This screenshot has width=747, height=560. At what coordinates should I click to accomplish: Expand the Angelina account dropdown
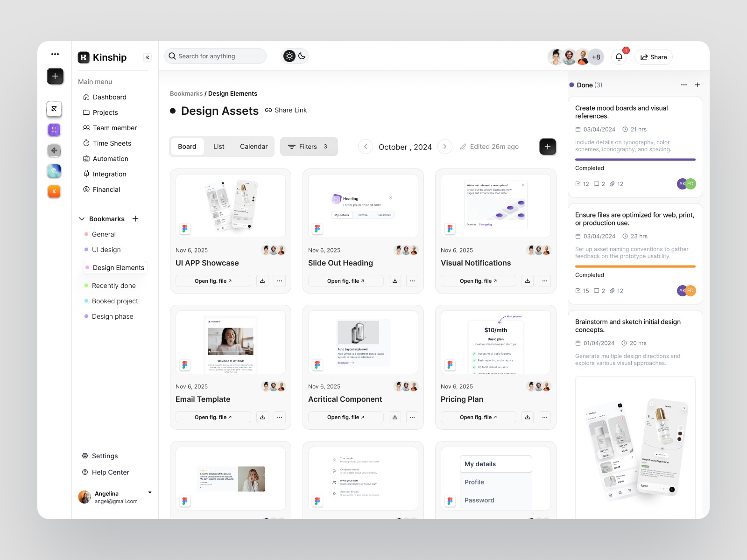coord(149,492)
